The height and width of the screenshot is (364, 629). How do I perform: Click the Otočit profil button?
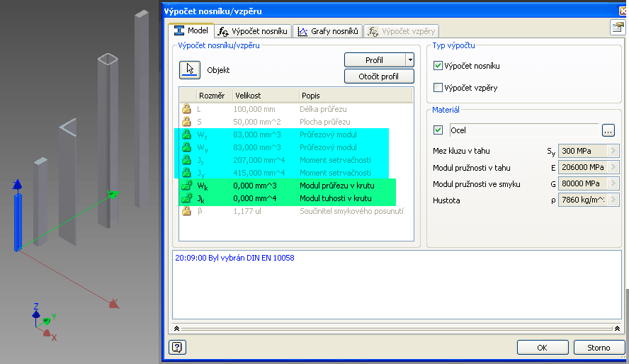(379, 76)
